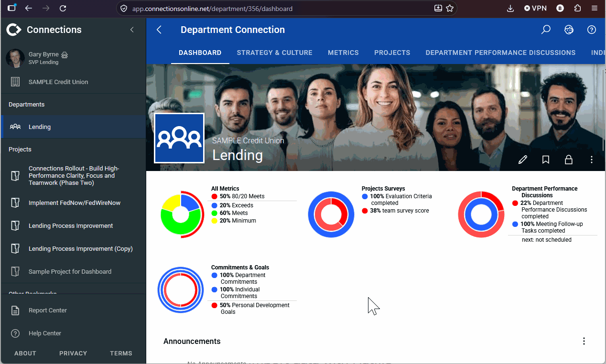Open the PRIVACY footer link
Image resolution: width=606 pixels, height=364 pixels.
(73, 353)
